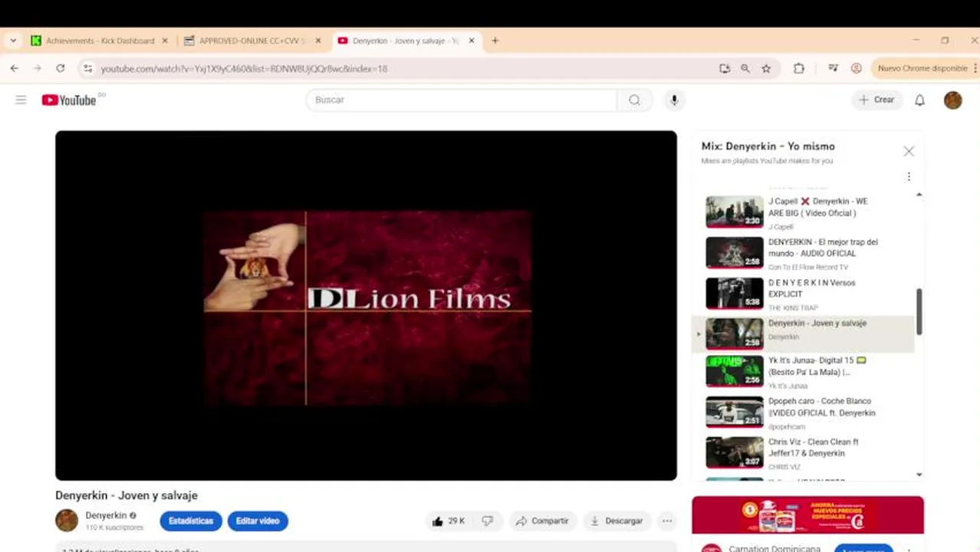Click the playlist scrollbar thumb
This screenshot has width=980, height=552.
tap(919, 311)
